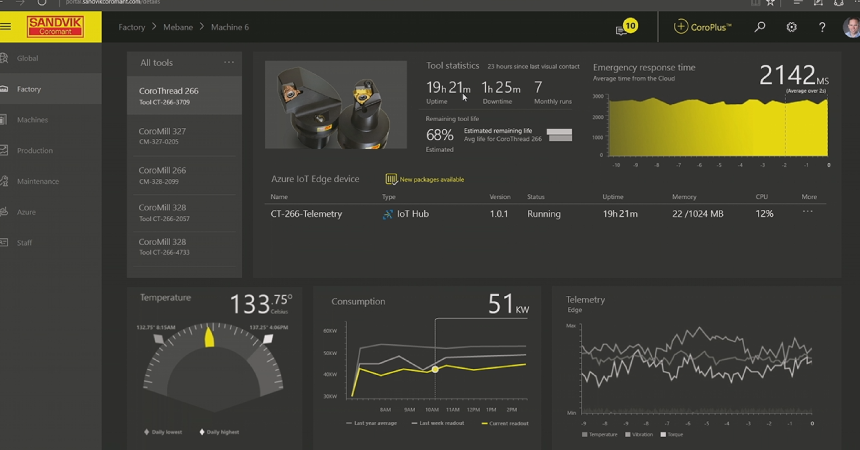The height and width of the screenshot is (450, 860).
Task: Open notifications with badge 10
Action: [x=626, y=27]
